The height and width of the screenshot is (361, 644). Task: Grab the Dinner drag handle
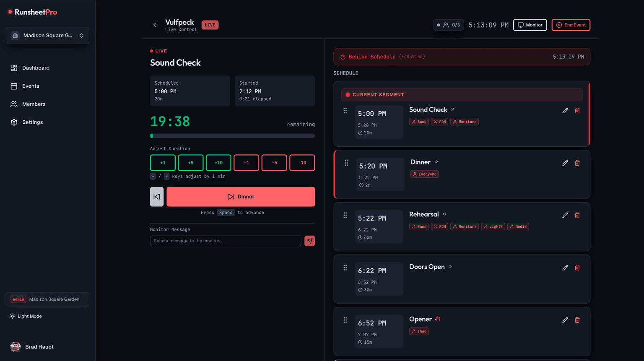pos(346,163)
